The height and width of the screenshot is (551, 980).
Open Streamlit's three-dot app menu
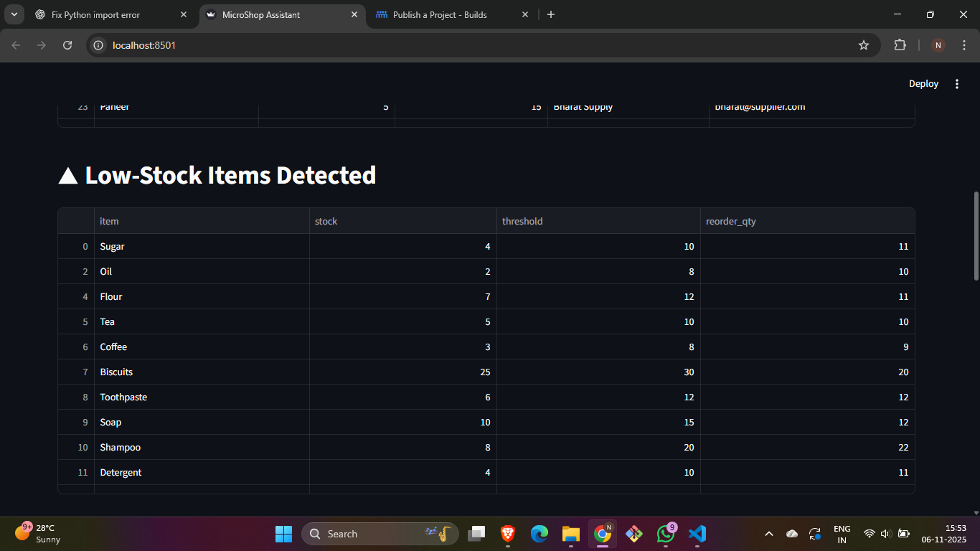pyautogui.click(x=956, y=84)
